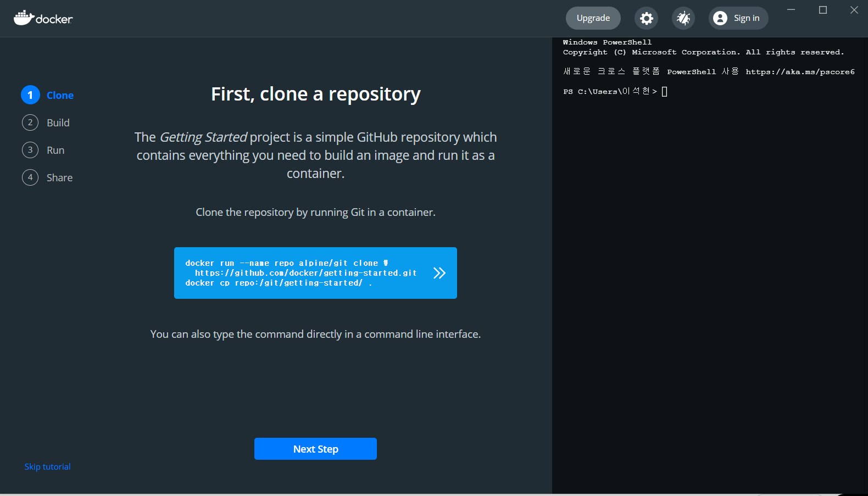Screen dimensions: 868x496
Task: Close the Docker Desktop window
Action: pos(854,10)
